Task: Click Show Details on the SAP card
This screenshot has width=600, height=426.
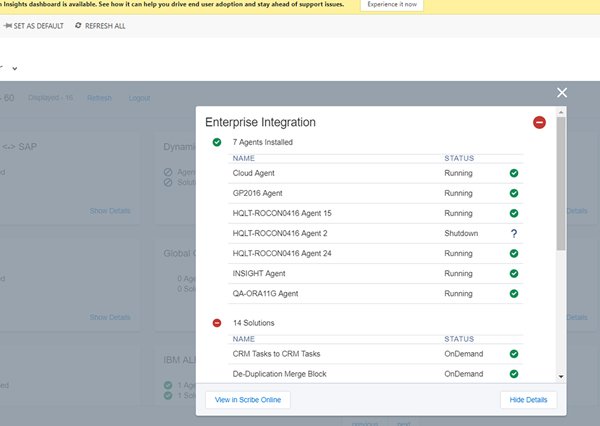Action: tap(110, 211)
